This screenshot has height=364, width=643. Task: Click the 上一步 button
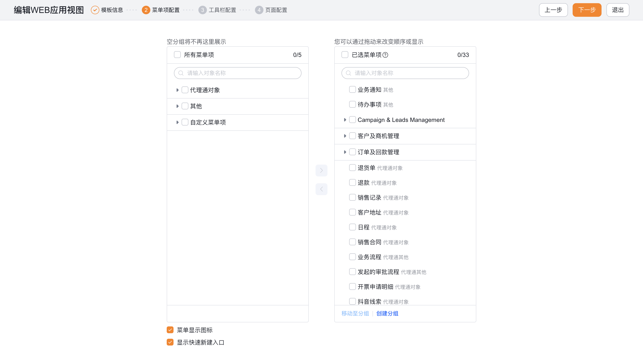click(553, 10)
